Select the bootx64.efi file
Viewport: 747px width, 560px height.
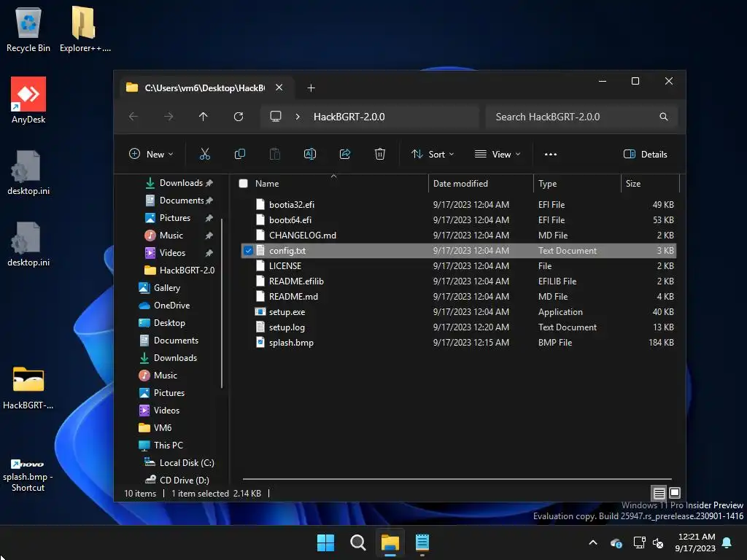290,220
